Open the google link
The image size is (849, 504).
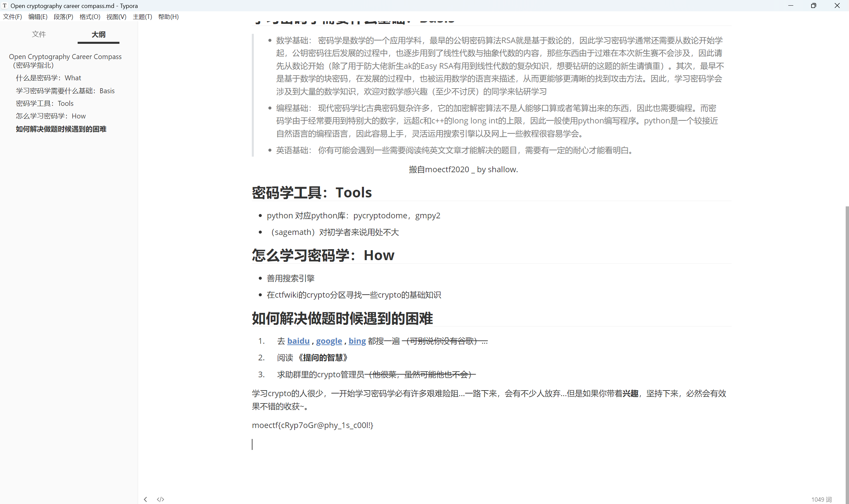[329, 341]
